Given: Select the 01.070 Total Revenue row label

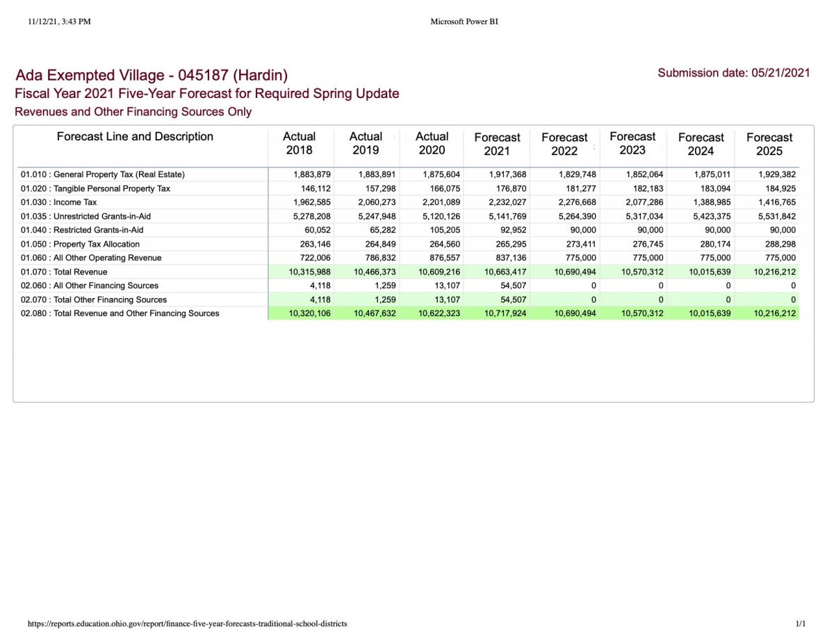Looking at the screenshot, I should click(x=64, y=272).
